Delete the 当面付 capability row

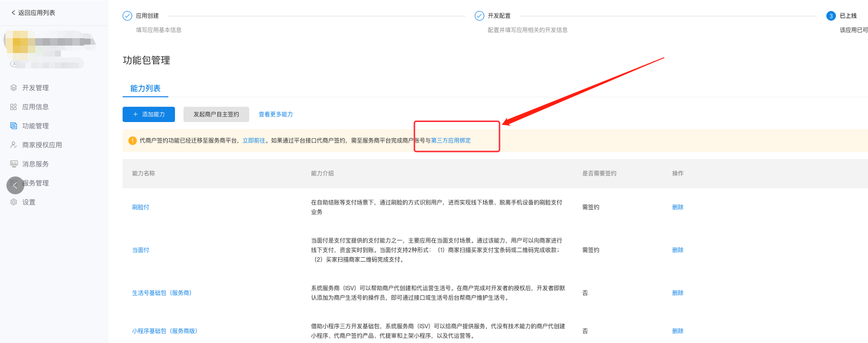tap(677, 250)
